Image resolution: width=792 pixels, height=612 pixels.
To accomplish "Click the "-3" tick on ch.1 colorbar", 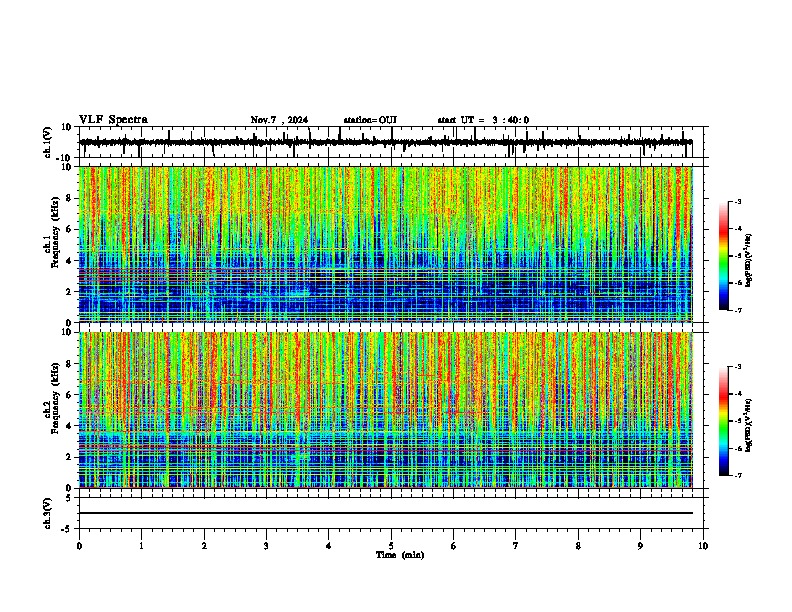I will click(737, 201).
